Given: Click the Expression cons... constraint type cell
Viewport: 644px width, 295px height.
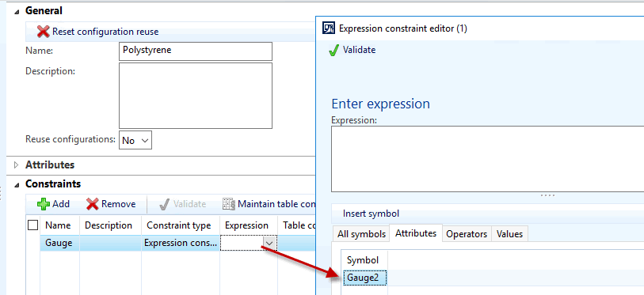Looking at the screenshot, I should [181, 243].
